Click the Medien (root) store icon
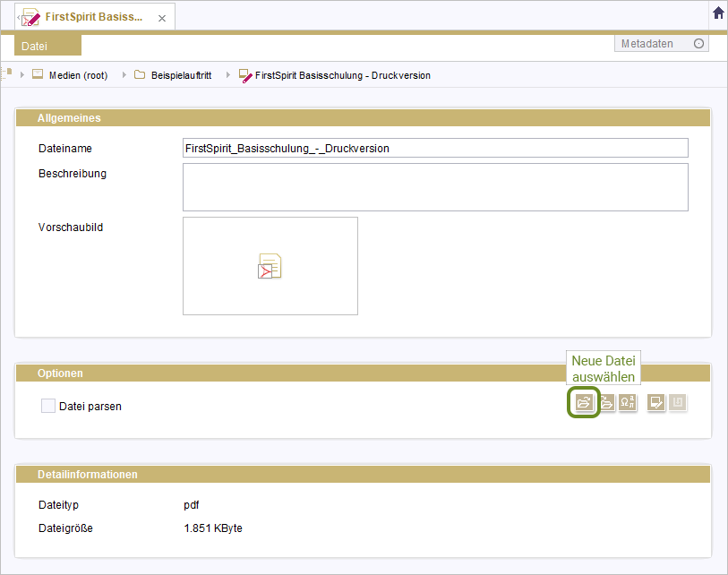This screenshot has height=575, width=728. pos(38,74)
